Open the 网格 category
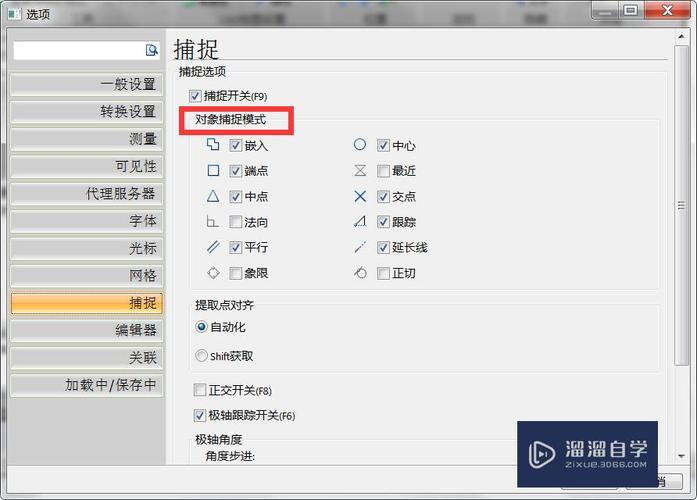The image size is (697, 500). coord(87,276)
